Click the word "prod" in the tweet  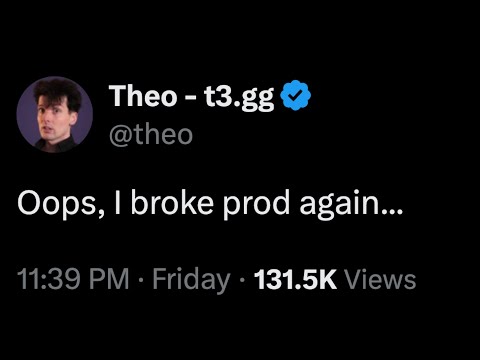click(x=256, y=203)
